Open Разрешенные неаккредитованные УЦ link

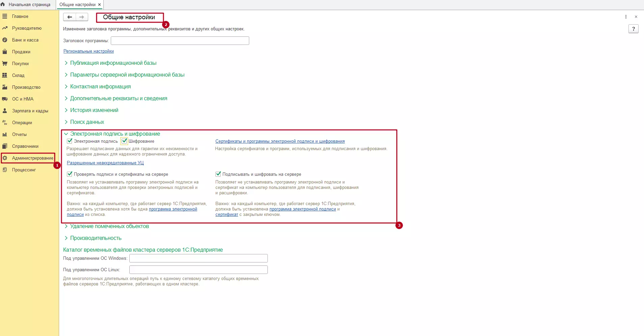pyautogui.click(x=105, y=163)
